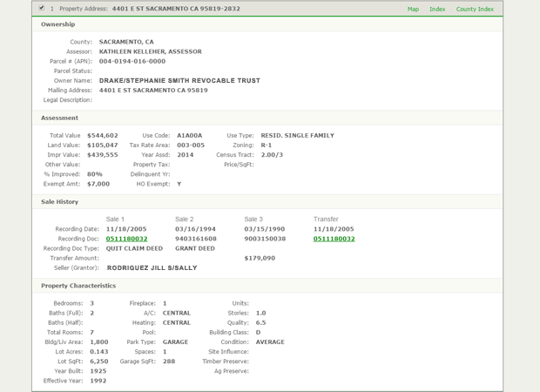
Task: Select owner name DRAKE/STEPHANIE SMITH REVOCABLE TRUST
Action: coord(179,80)
